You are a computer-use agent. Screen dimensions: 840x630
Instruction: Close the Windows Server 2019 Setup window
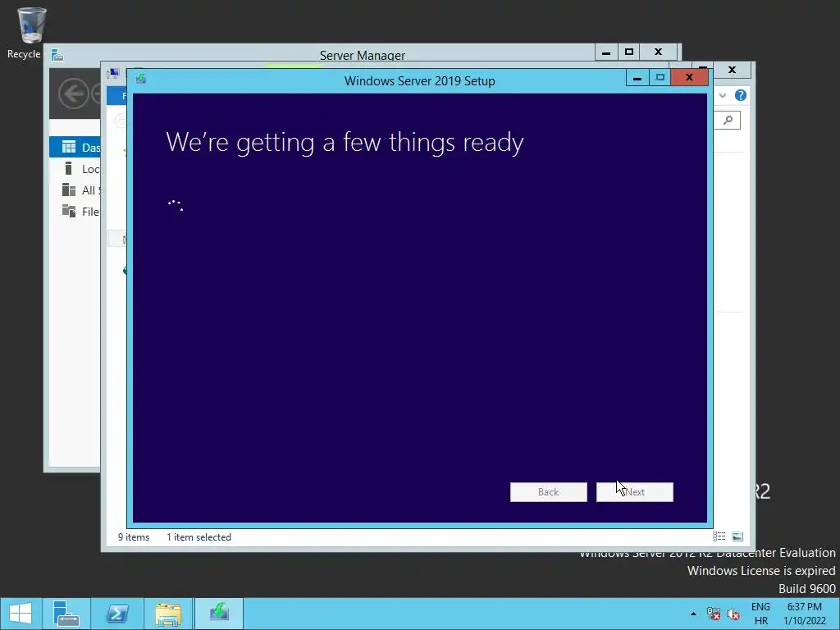pos(689,78)
